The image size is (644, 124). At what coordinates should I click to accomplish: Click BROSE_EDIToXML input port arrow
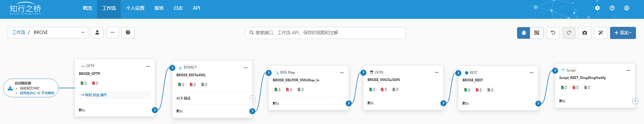click(172, 68)
